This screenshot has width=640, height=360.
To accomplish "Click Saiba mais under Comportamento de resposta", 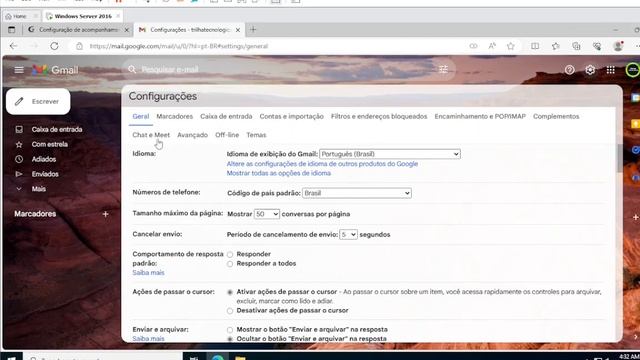I will point(148,273).
